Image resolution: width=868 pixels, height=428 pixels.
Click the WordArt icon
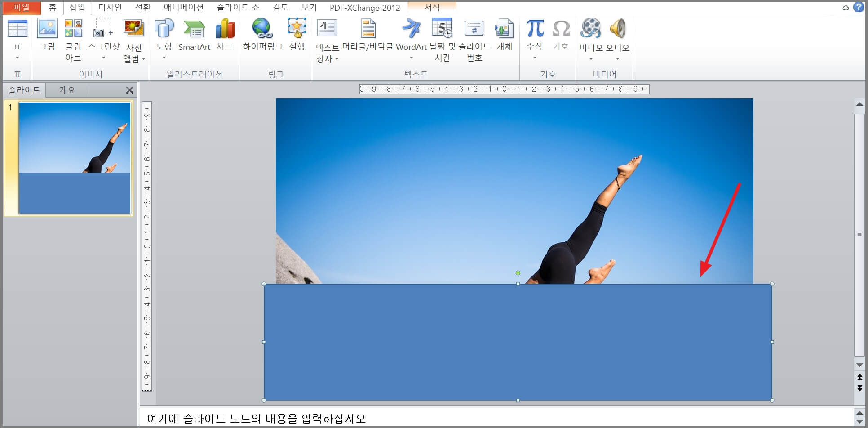[x=411, y=28]
